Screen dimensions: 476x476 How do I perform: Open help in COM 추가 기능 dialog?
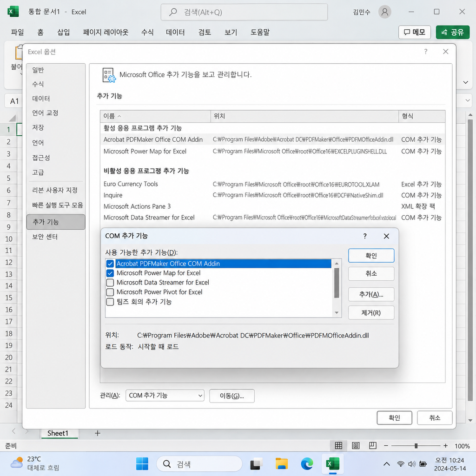point(365,236)
